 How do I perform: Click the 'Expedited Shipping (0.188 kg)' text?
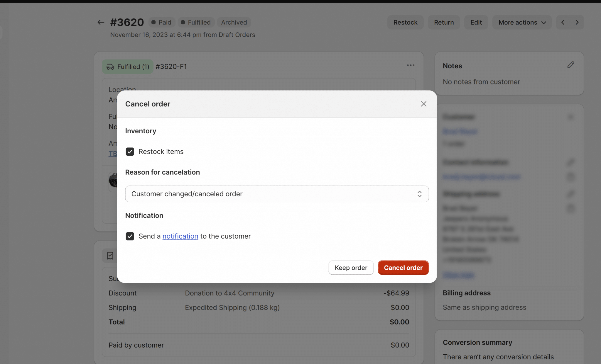point(232,307)
